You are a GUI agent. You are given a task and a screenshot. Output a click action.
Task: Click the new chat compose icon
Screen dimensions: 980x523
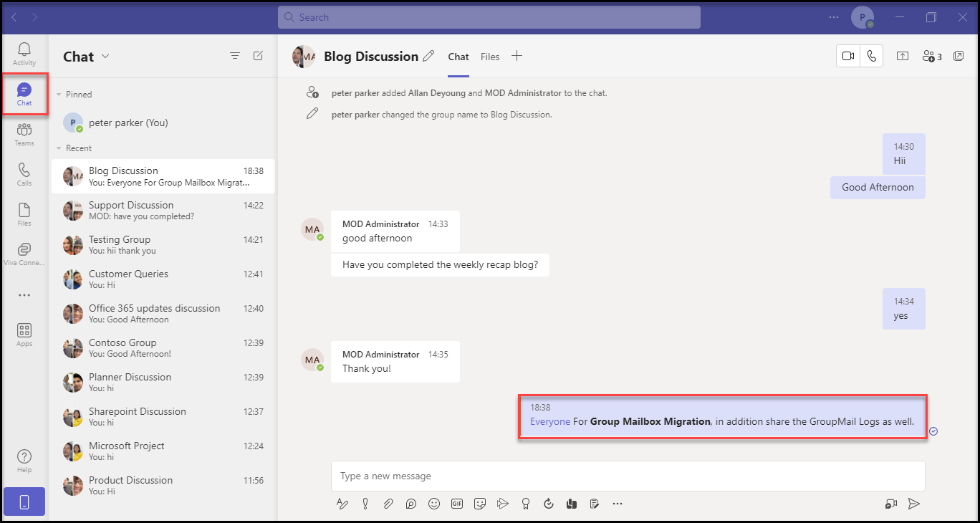(x=258, y=56)
